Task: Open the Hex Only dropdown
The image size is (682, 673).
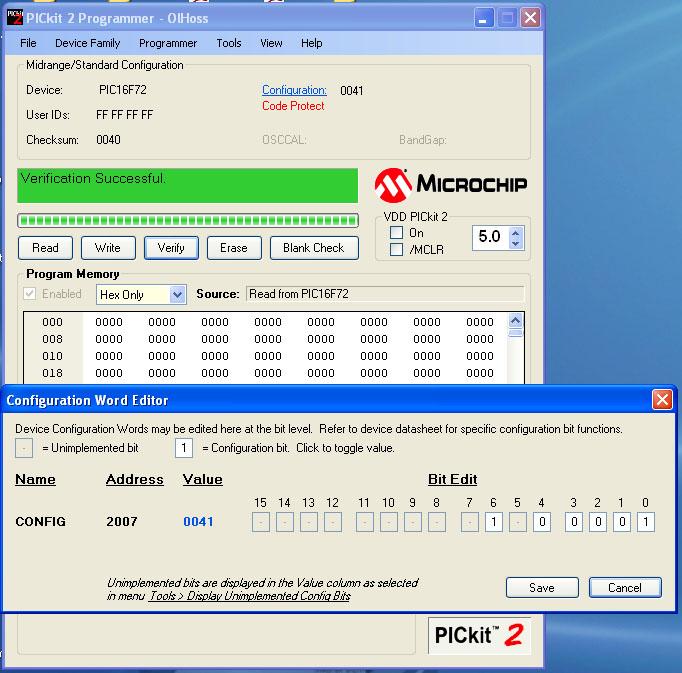Action: click(177, 295)
